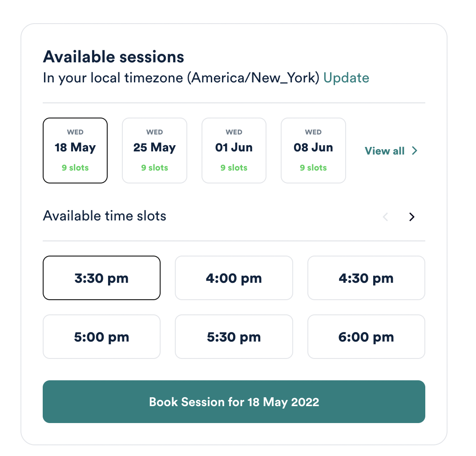This screenshot has width=476, height=456.
Task: Choose the 01 Jun session date
Action: pos(234,151)
